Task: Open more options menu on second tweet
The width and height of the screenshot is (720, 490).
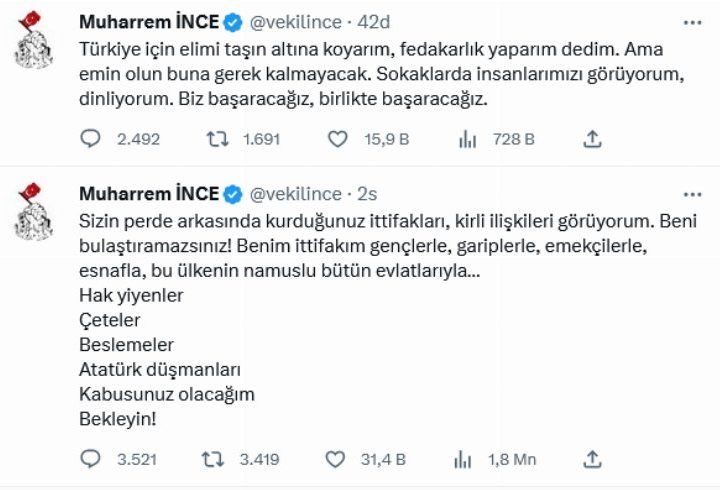Action: click(x=692, y=193)
